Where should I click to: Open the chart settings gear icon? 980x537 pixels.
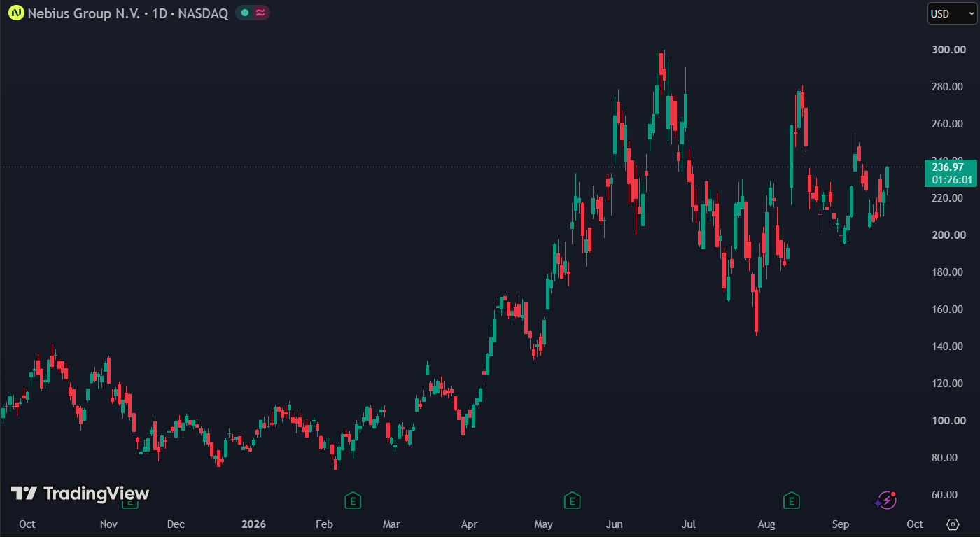click(x=953, y=524)
